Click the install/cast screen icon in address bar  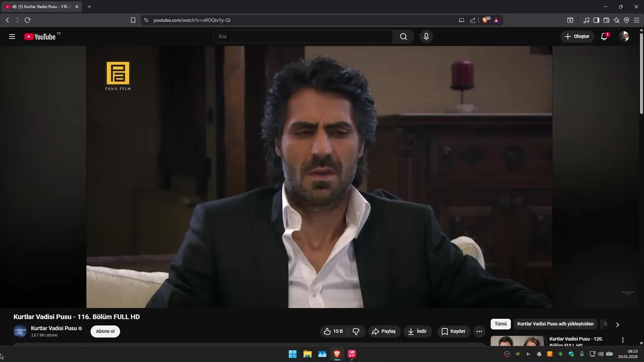click(461, 20)
